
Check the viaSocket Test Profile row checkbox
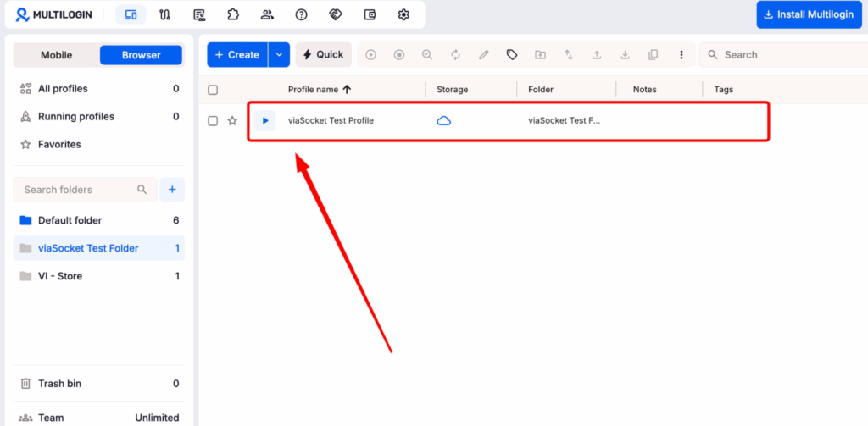point(213,120)
